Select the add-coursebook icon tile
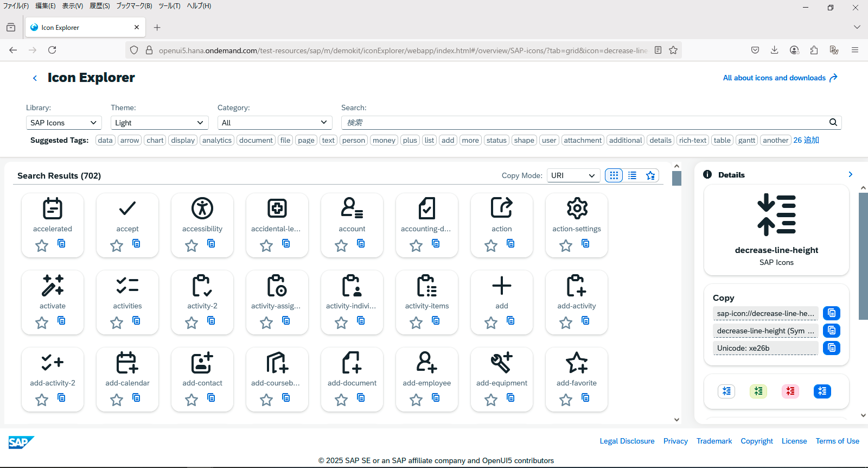This screenshot has height=468, width=868. 277,379
